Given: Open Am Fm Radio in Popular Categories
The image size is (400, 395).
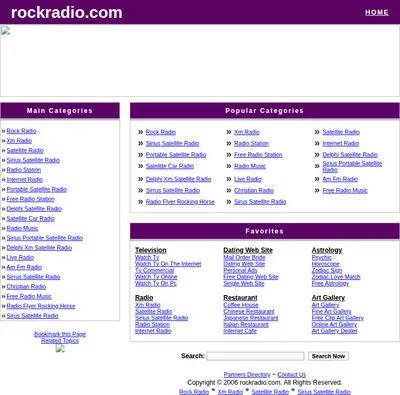Looking at the screenshot, I should pyautogui.click(x=340, y=179).
